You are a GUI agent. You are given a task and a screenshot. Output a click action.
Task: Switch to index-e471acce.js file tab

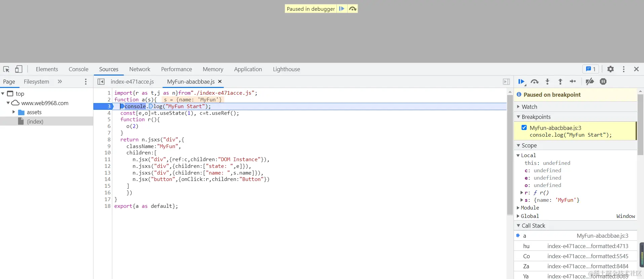coord(132,82)
